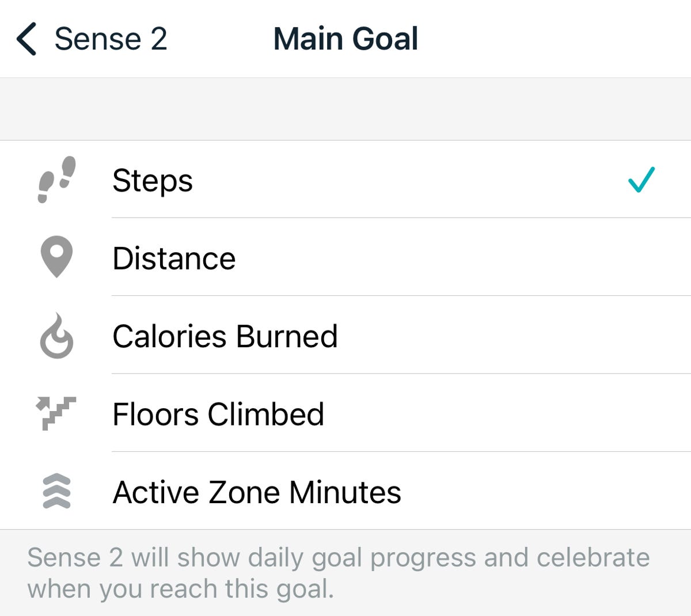Choose Distance as the main goal

174,258
